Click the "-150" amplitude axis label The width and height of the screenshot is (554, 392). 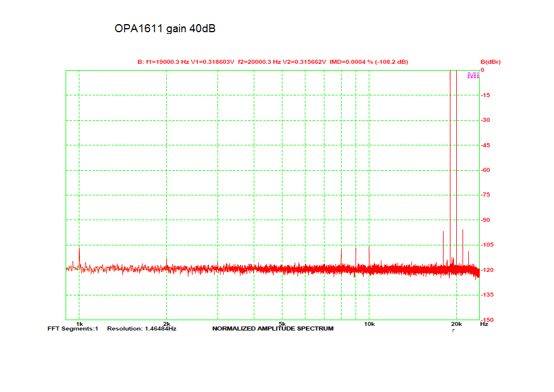coord(487,320)
